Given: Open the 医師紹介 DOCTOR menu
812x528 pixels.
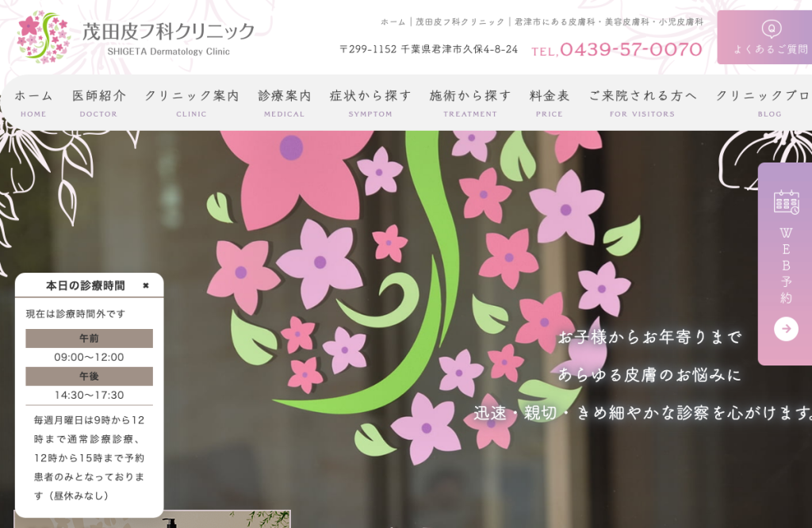Looking at the screenshot, I should click(98, 102).
